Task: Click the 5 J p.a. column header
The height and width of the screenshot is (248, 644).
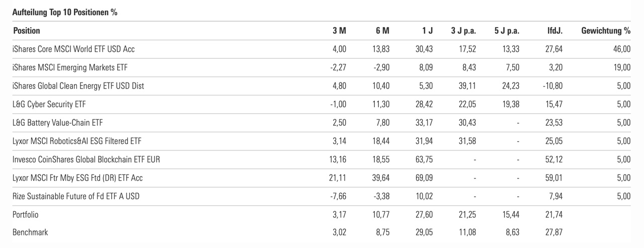Action: tap(507, 31)
